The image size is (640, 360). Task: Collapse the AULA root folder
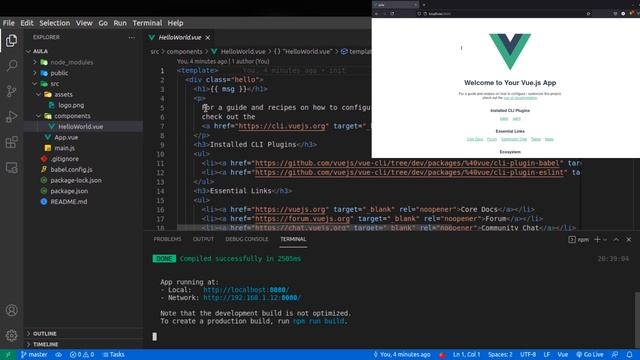29,51
